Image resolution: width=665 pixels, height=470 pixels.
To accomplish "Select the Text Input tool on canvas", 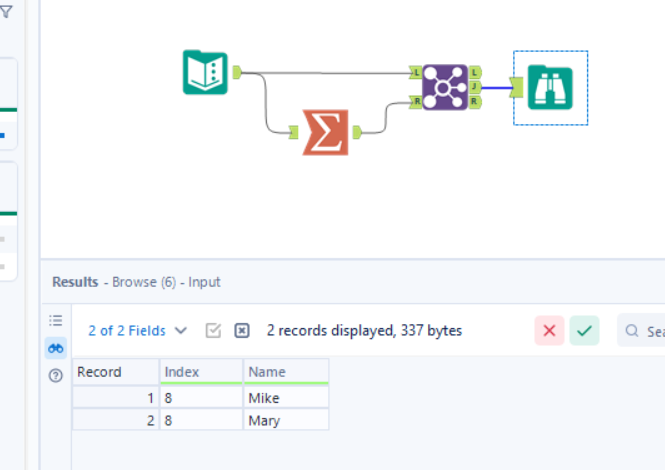I will point(205,72).
